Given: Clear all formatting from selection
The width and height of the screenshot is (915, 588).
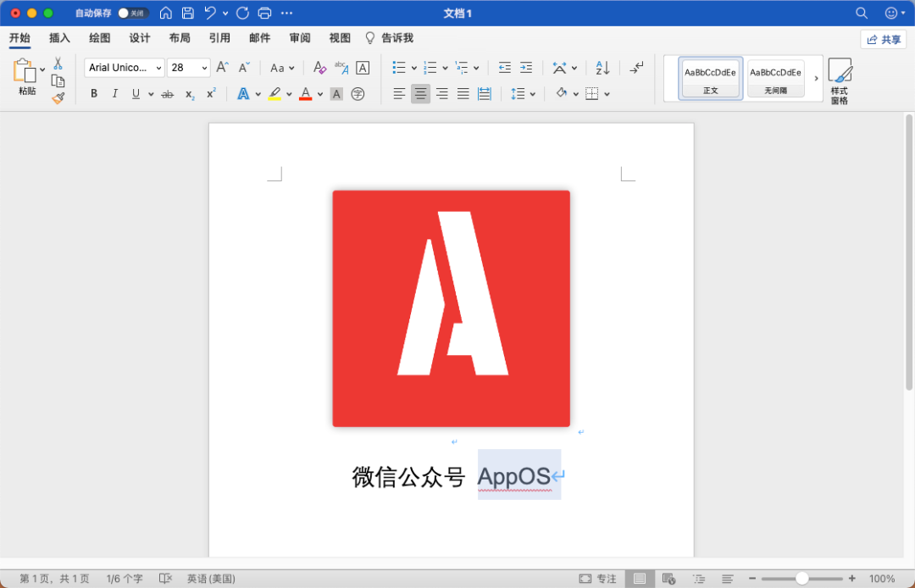Looking at the screenshot, I should click(x=319, y=68).
